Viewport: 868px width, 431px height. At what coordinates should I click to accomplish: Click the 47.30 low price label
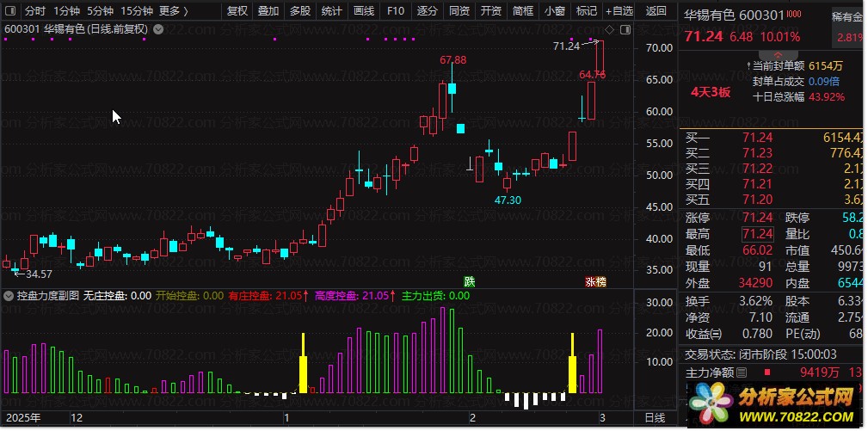tap(508, 200)
